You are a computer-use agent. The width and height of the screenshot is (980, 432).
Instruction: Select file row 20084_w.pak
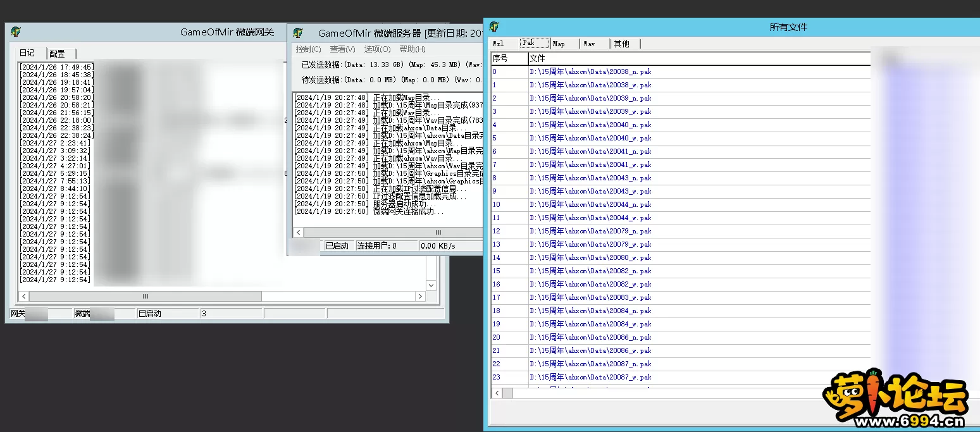click(681, 324)
